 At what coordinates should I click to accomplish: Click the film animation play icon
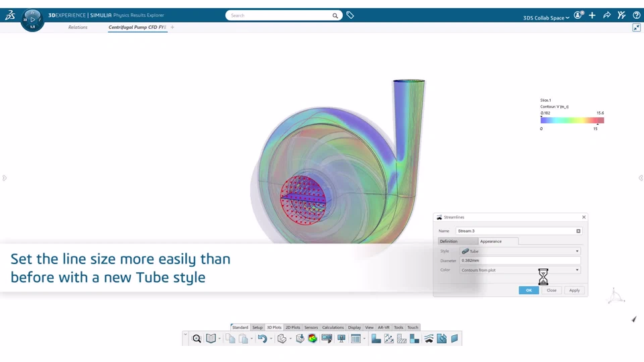(327, 339)
